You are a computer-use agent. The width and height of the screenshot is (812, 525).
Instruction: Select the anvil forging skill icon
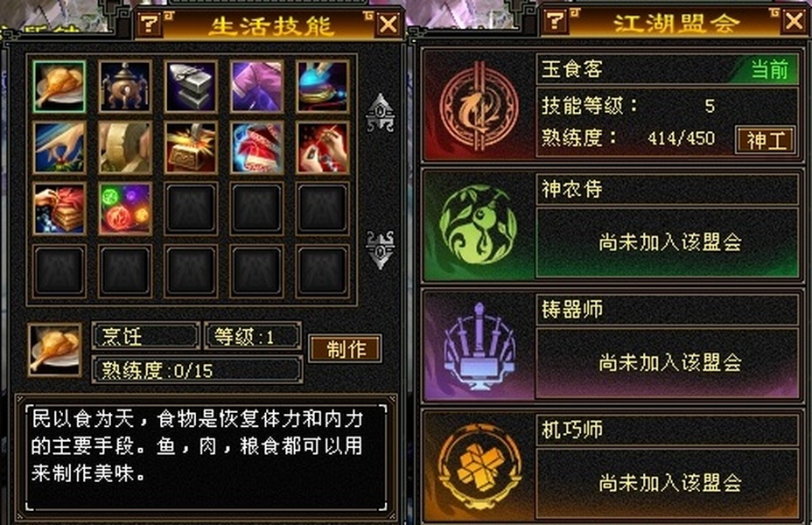191,87
